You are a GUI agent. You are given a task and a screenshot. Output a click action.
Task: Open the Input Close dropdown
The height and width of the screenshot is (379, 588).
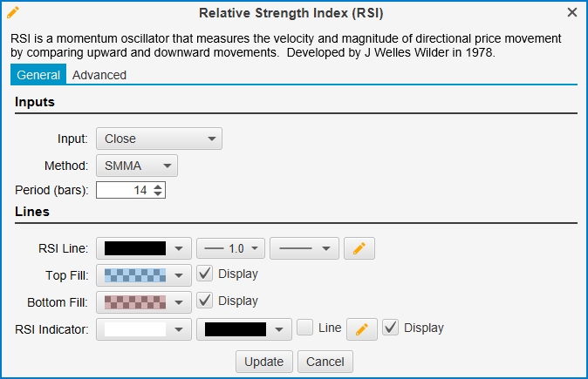[159, 139]
